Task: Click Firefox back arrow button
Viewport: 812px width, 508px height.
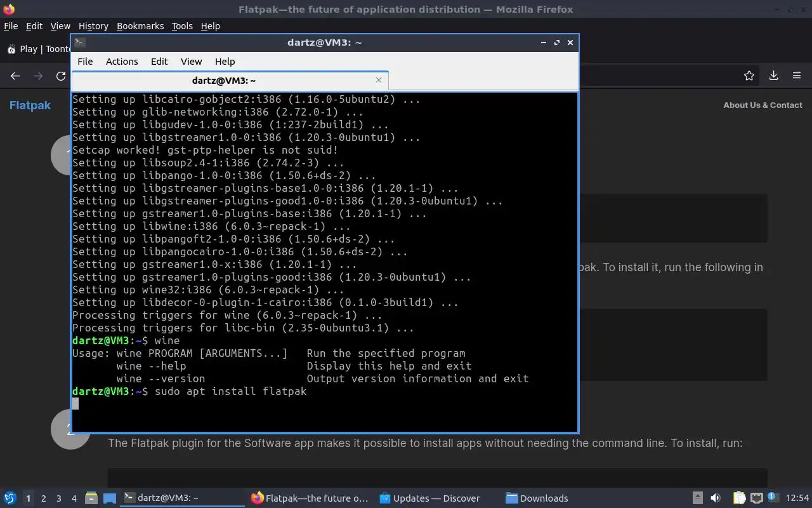Action: [x=15, y=76]
